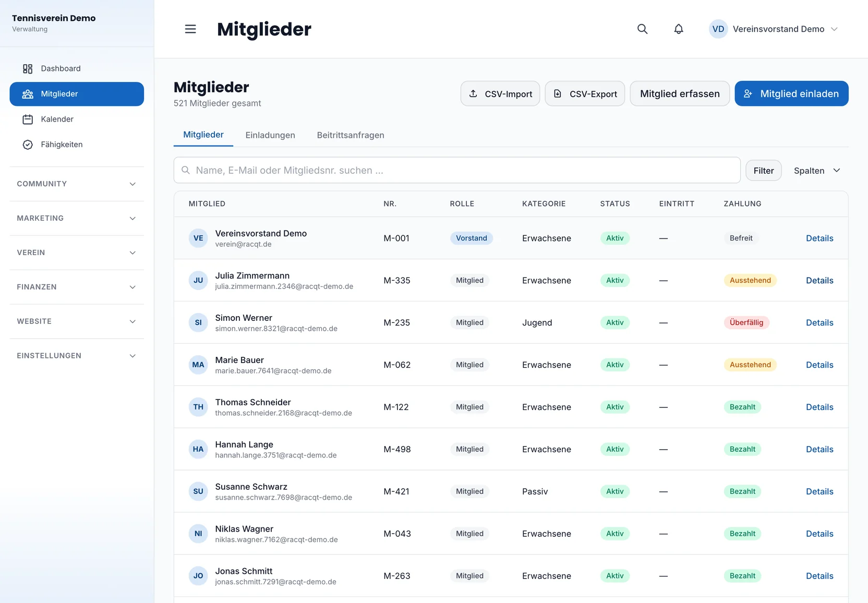868x603 pixels.
Task: Click the HA avatar of Hannah Lange
Action: pyautogui.click(x=198, y=449)
